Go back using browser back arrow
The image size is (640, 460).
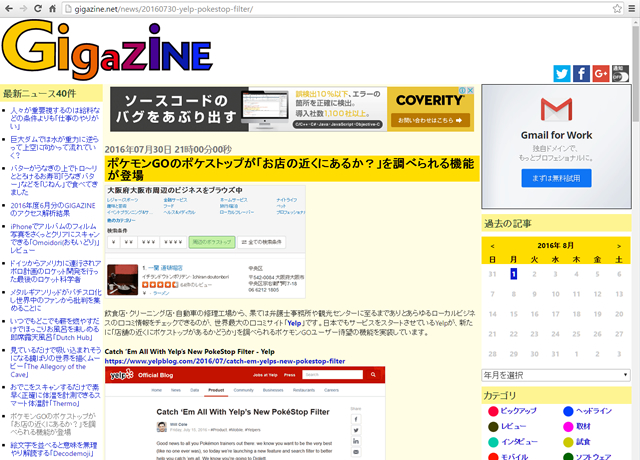[11, 10]
